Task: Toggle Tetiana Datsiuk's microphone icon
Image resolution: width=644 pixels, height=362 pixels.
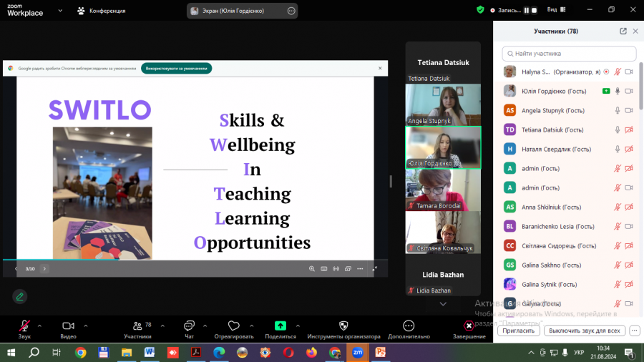Action: 618,129
